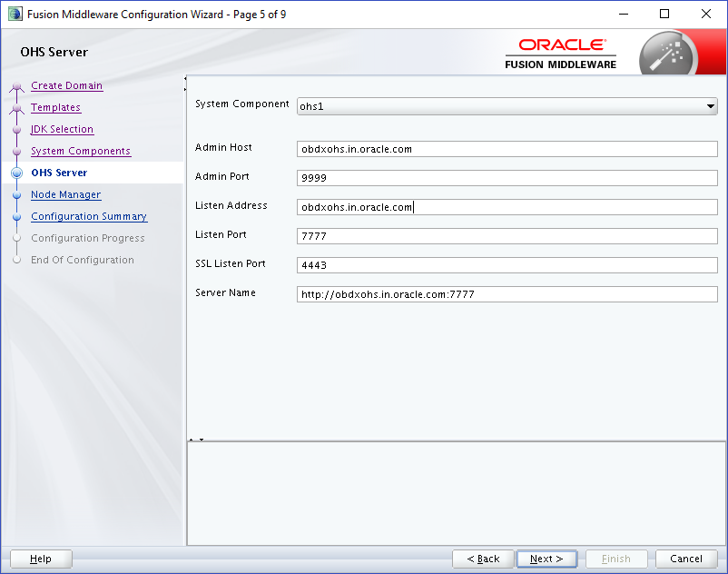Screen dimensions: 728x574
Task: Focus the Listen Port input field
Action: click(x=507, y=236)
